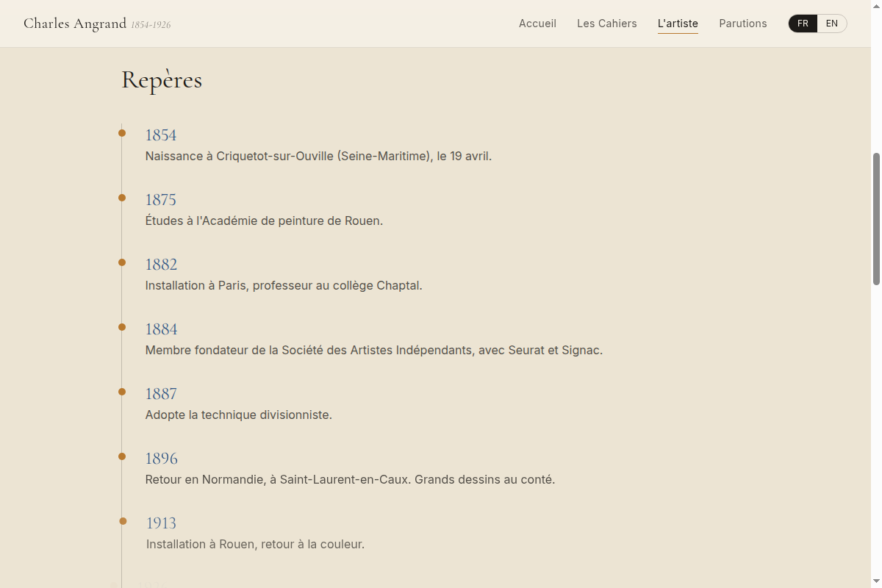The width and height of the screenshot is (882, 588).
Task: Open the Parutions page
Action: (x=743, y=24)
